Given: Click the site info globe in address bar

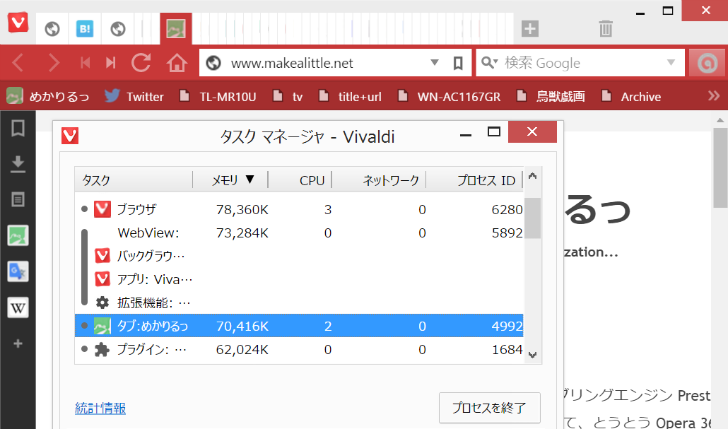Looking at the screenshot, I should coord(214,63).
